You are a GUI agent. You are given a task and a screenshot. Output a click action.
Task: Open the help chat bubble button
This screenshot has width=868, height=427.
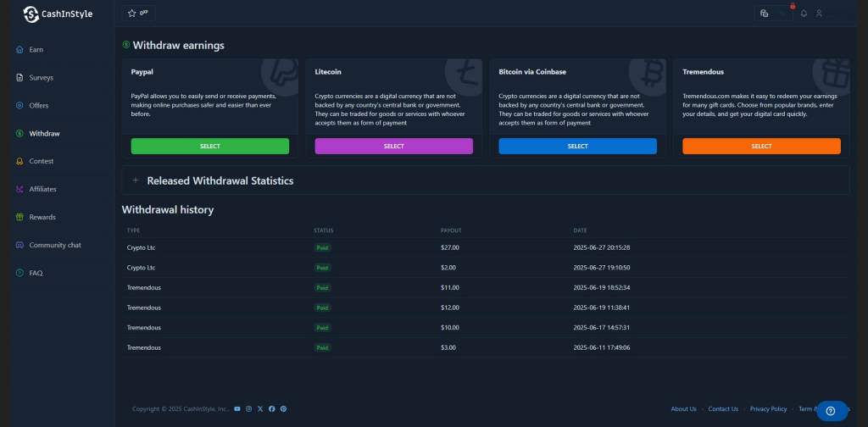[x=832, y=410]
